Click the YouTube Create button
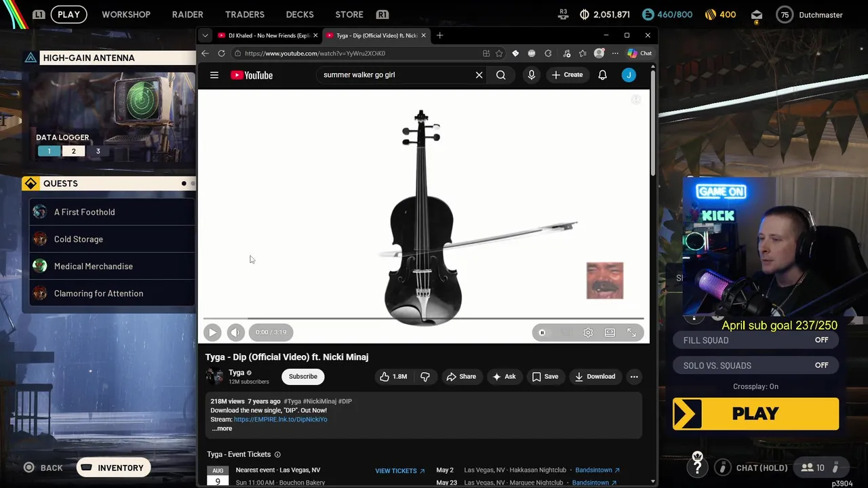Screen dimensions: 868x488 567,75
